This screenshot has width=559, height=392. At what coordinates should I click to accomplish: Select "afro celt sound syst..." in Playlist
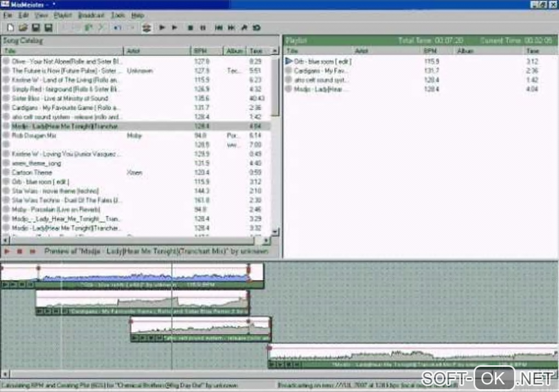coord(420,80)
